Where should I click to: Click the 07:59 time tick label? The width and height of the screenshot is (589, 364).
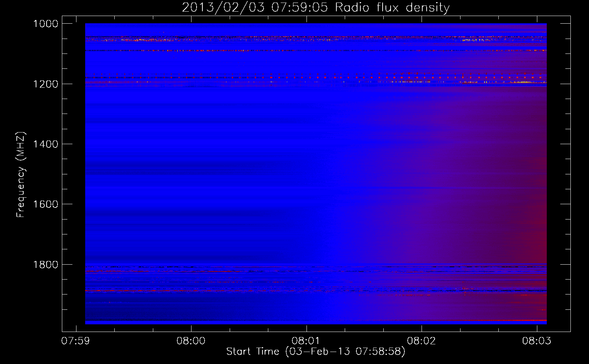[76, 341]
